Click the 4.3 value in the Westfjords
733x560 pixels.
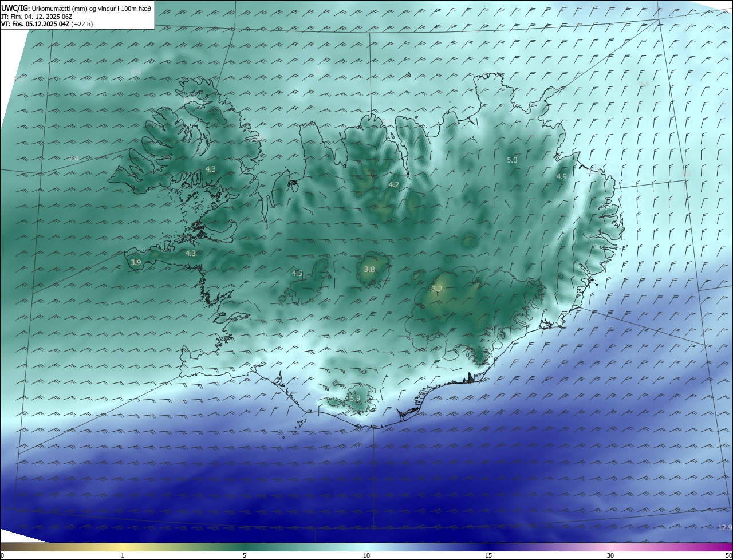click(210, 169)
